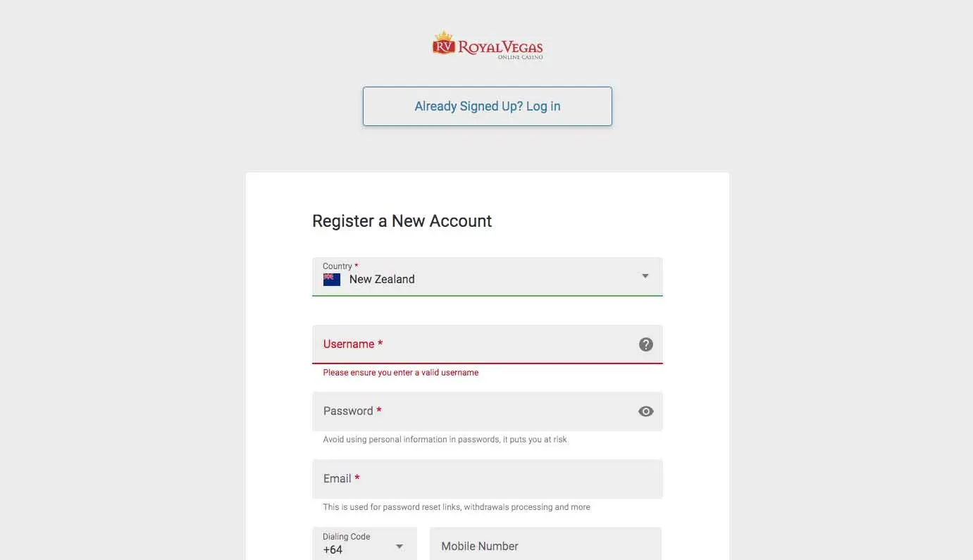973x560 pixels.
Task: Click the Already Signed Up? Log in button
Action: pyautogui.click(x=487, y=106)
